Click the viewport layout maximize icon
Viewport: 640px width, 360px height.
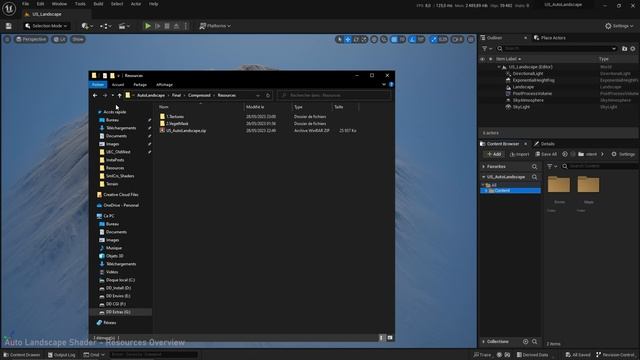[471, 40]
